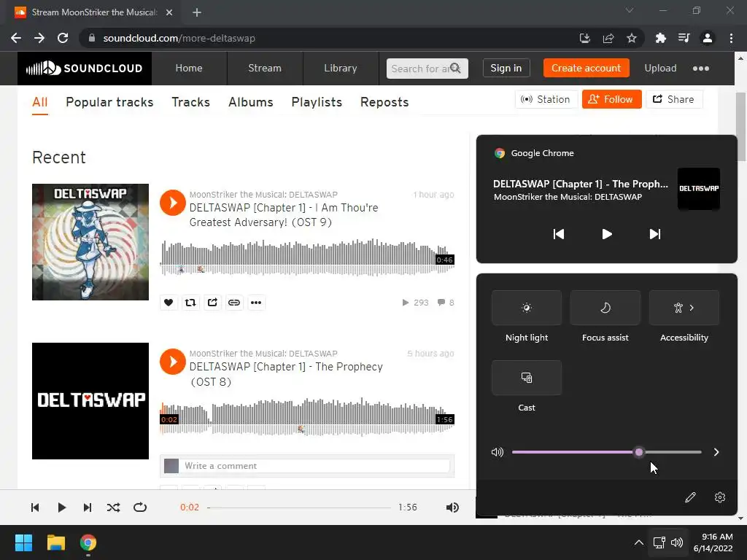
Task: Click the Write a comment field
Action: point(315,466)
